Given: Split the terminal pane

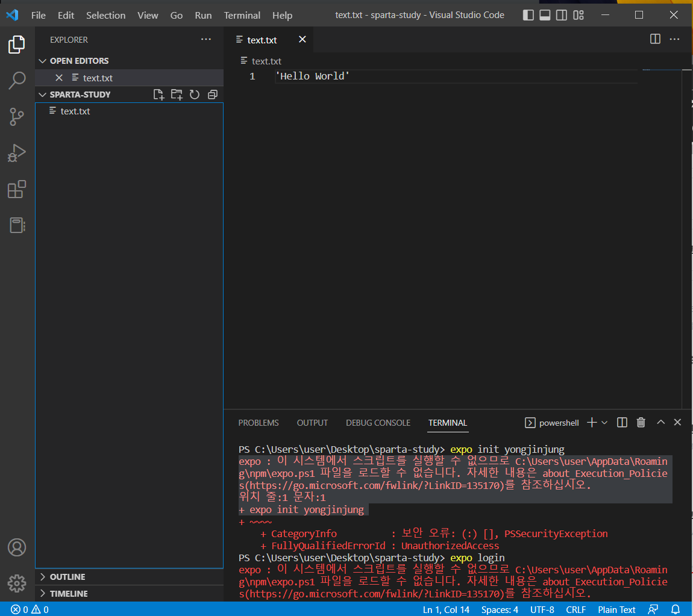Looking at the screenshot, I should pos(622,423).
